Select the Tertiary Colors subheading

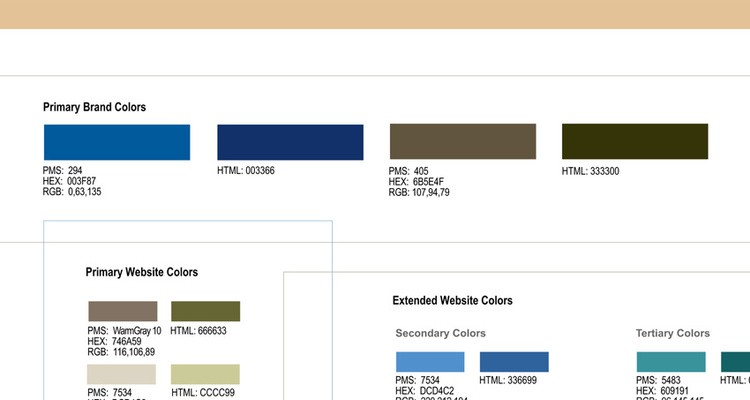tap(673, 333)
